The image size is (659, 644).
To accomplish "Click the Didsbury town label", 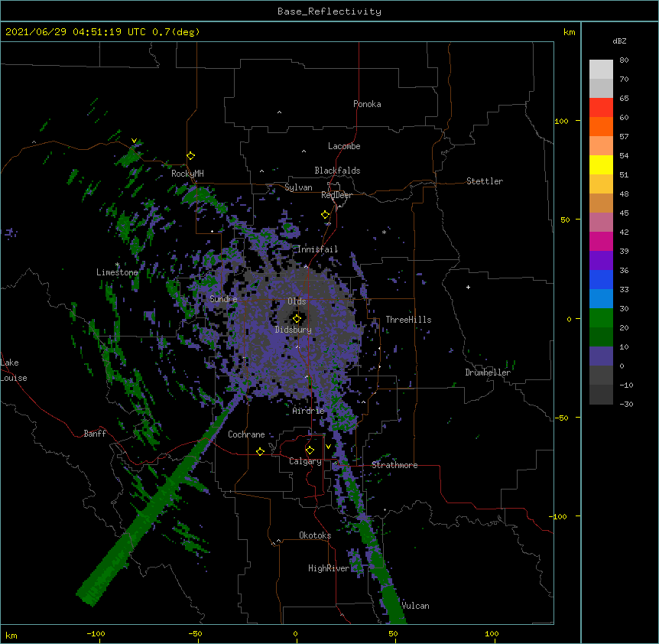I will tap(294, 330).
